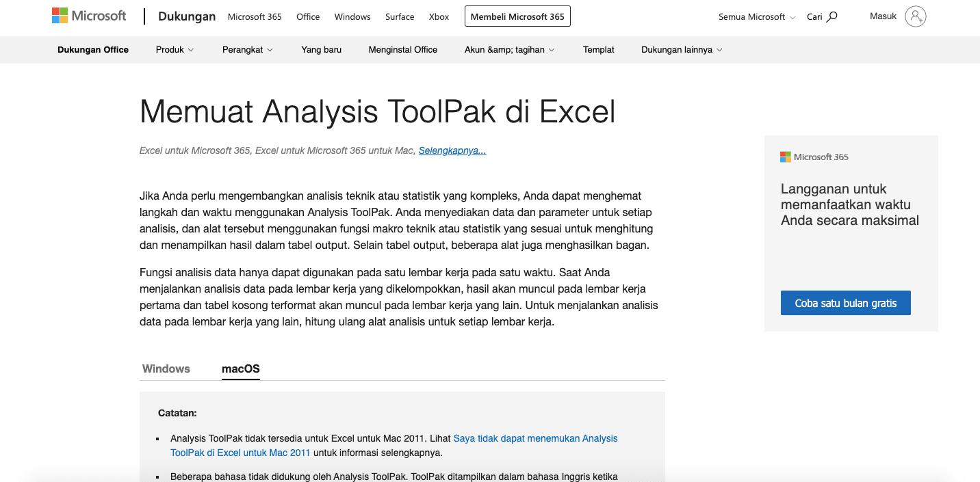Click the Microsoft logo icon

[89, 16]
